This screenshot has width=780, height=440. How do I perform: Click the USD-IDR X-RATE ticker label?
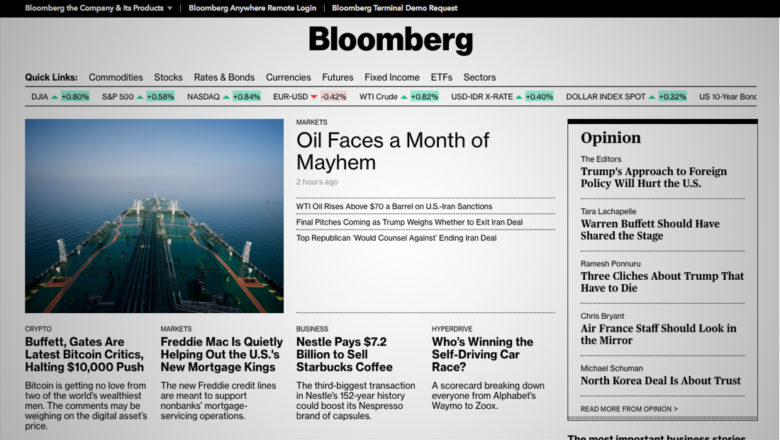(x=482, y=96)
